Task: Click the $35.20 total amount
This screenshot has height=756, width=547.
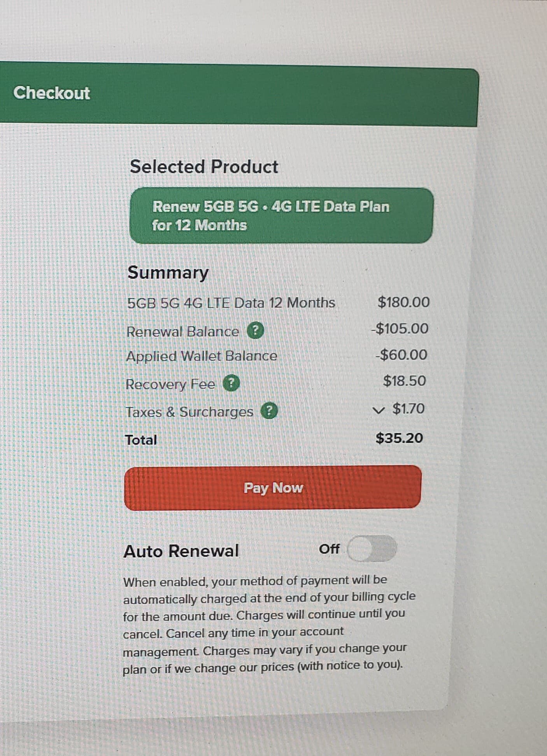Action: tap(399, 438)
